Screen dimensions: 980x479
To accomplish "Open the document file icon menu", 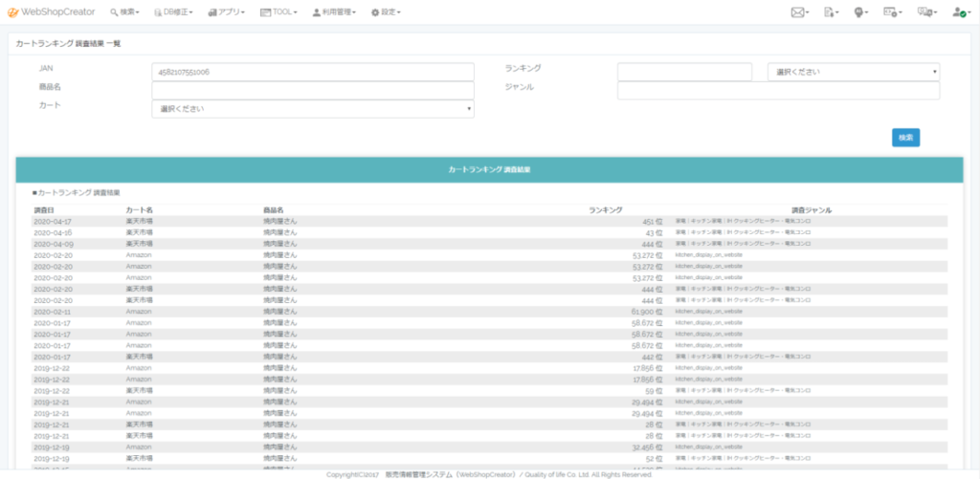I will pos(832,11).
